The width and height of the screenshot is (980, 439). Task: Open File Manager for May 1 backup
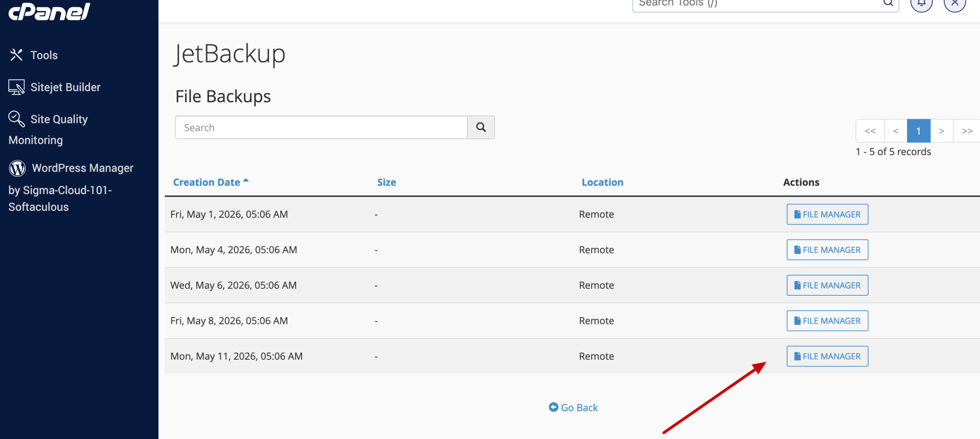coord(827,215)
